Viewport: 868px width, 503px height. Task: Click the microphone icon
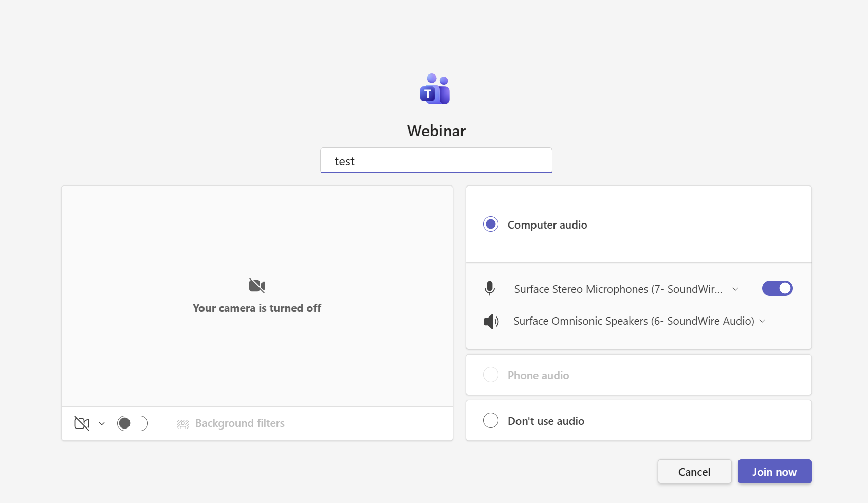coord(490,288)
